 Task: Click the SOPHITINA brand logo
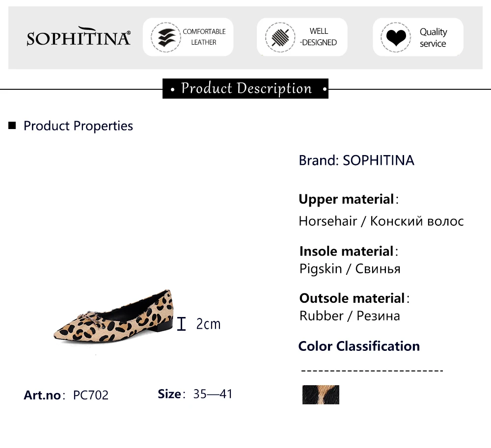coord(79,37)
